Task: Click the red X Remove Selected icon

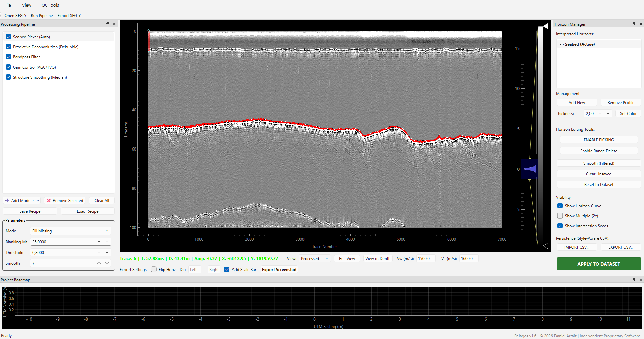Action: [x=48, y=200]
